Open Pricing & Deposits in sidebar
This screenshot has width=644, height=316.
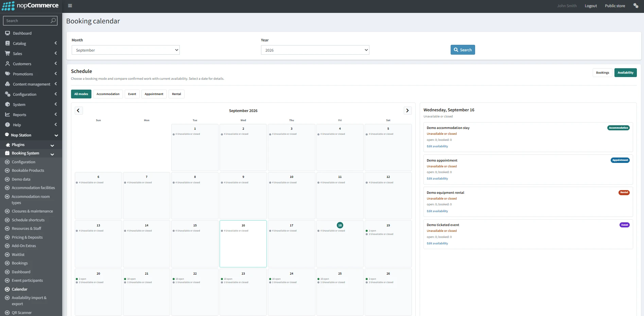[x=27, y=237]
